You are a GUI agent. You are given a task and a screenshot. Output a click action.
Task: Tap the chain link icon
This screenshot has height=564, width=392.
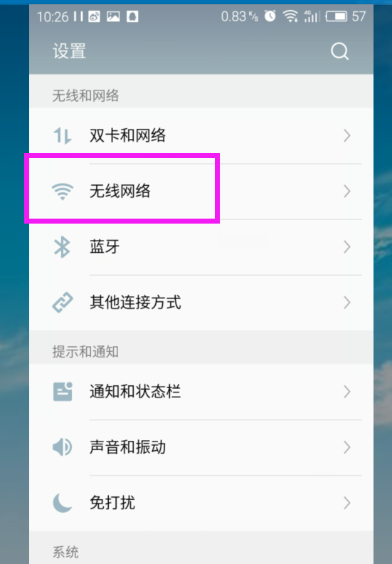(x=63, y=303)
